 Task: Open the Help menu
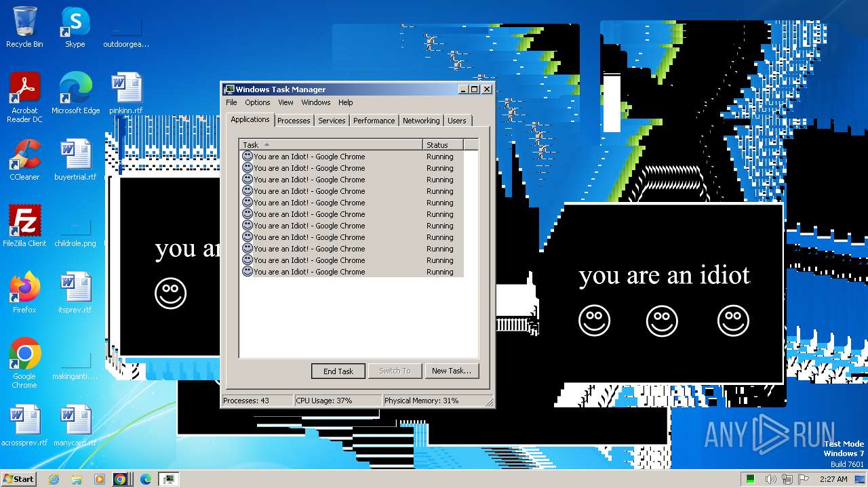pos(346,102)
